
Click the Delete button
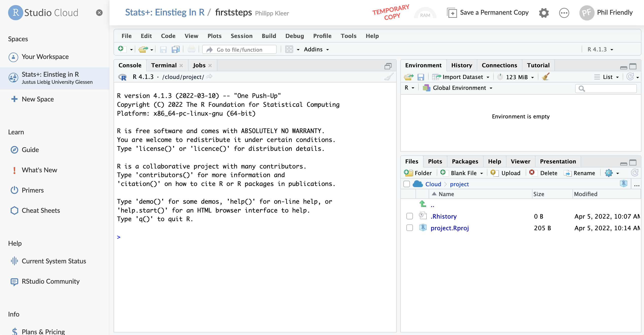point(543,173)
